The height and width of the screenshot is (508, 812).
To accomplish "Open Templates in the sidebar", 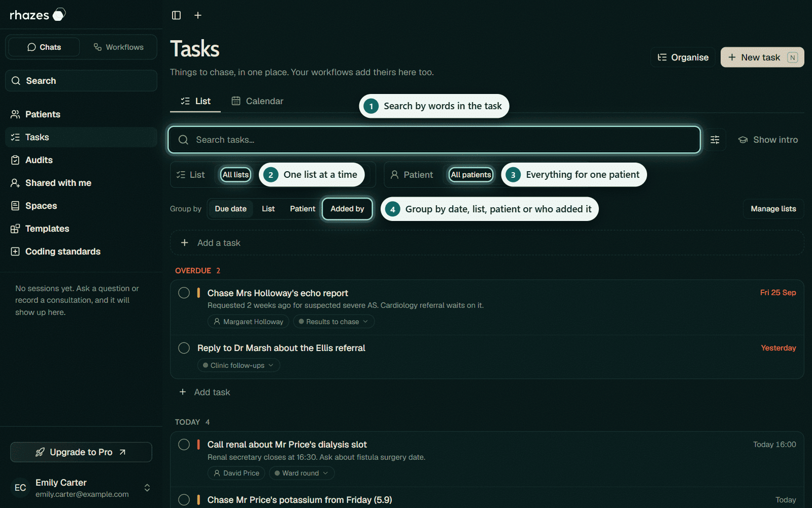I will (81, 229).
